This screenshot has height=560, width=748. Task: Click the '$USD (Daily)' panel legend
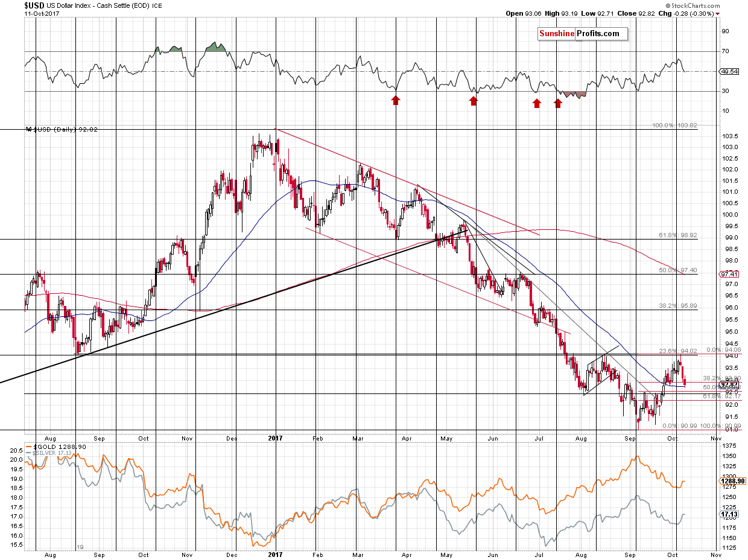(60, 129)
